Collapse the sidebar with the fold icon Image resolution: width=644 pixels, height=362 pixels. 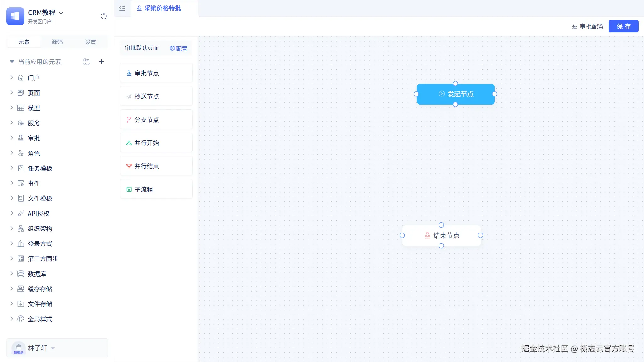122,8
